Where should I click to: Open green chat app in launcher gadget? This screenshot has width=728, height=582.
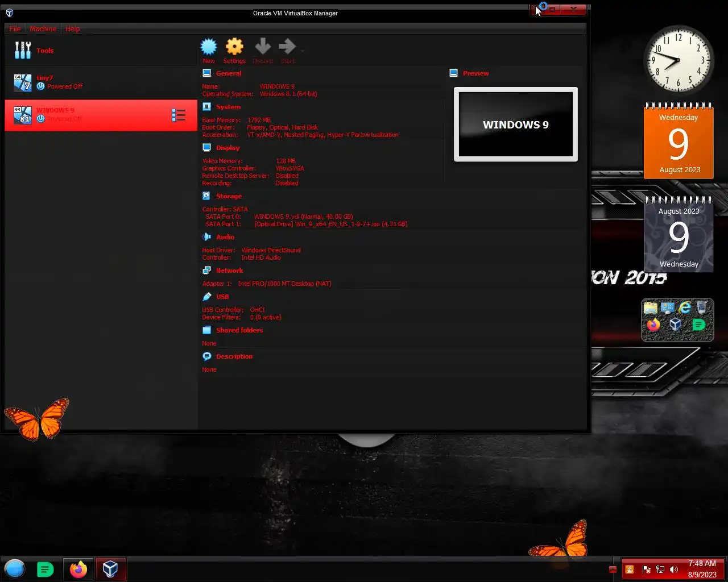[x=699, y=325]
